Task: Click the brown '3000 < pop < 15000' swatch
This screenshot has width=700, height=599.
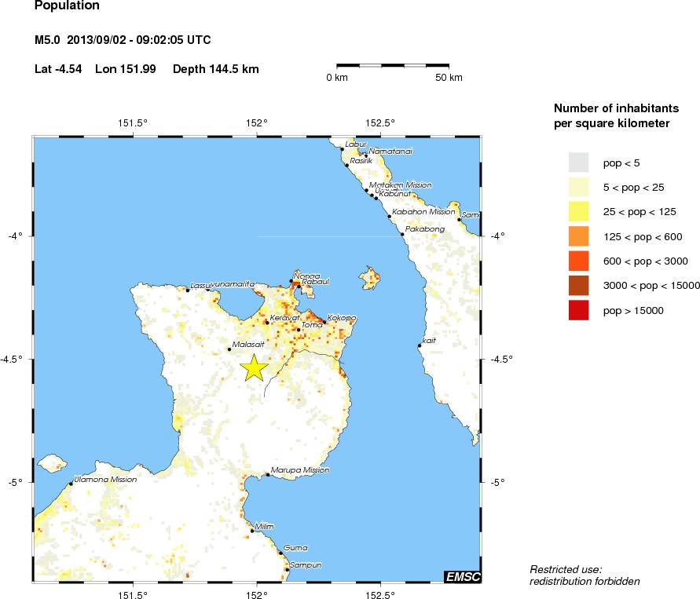Action: point(578,286)
